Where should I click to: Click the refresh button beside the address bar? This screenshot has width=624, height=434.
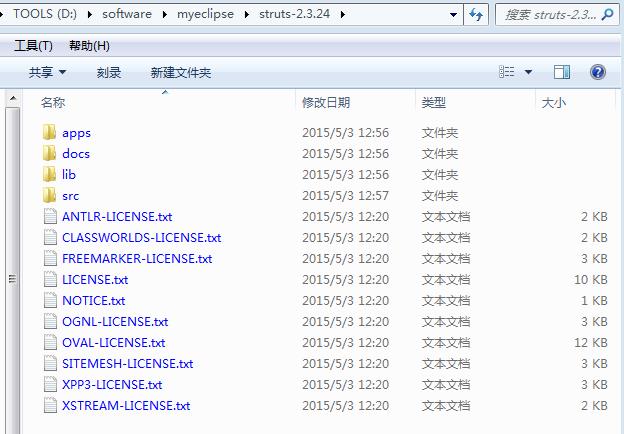(x=476, y=15)
